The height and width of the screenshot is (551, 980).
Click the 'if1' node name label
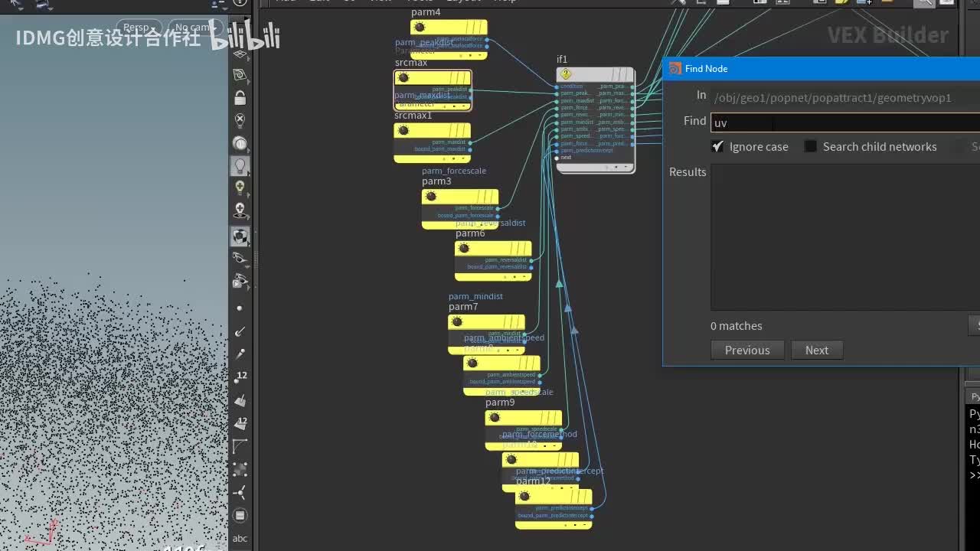coord(562,60)
